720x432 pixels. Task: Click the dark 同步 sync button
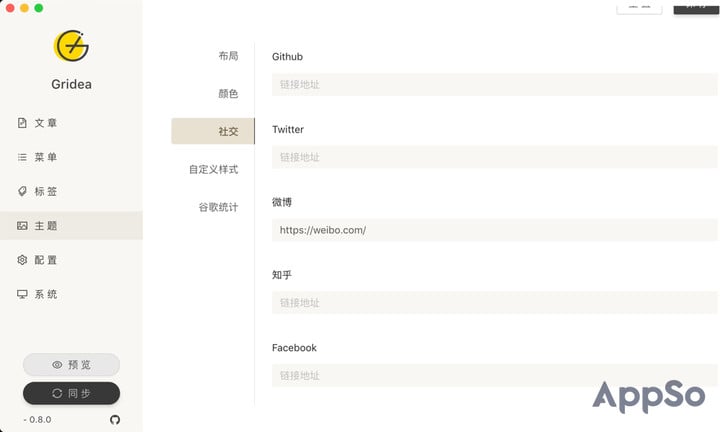point(72,393)
